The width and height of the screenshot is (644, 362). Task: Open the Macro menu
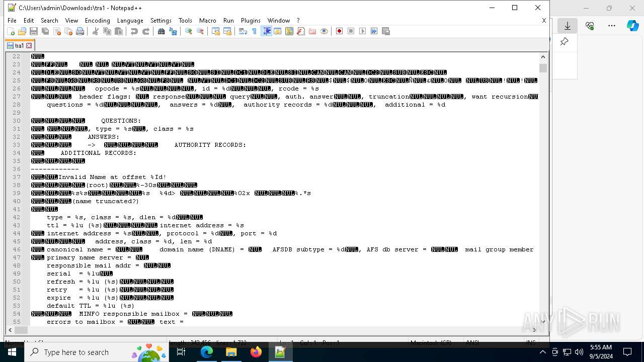click(x=207, y=21)
